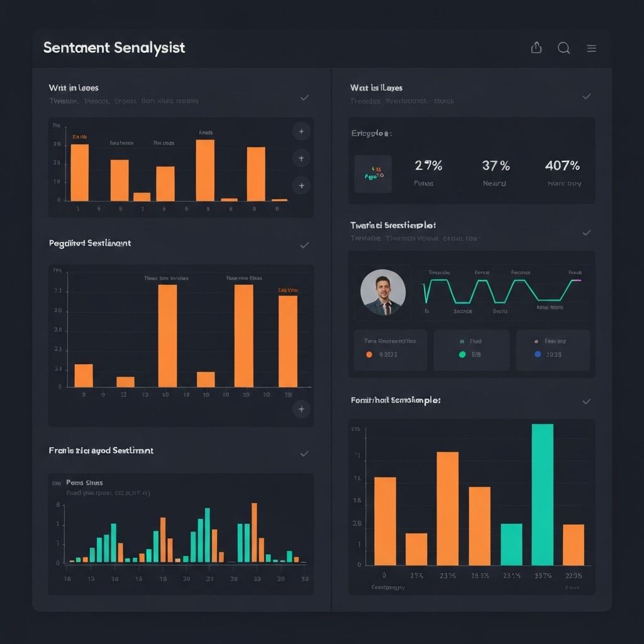
Task: Click the share icon in header
Action: click(x=536, y=48)
